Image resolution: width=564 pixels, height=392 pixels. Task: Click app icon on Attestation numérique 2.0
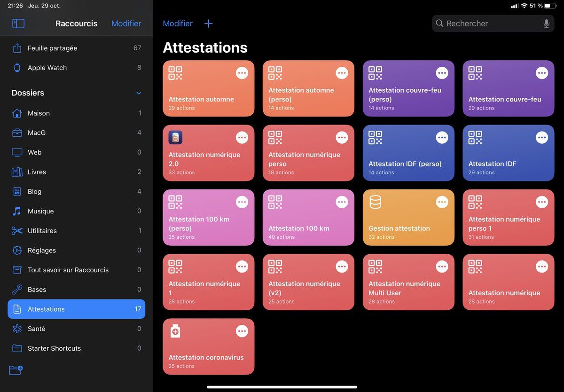point(175,137)
